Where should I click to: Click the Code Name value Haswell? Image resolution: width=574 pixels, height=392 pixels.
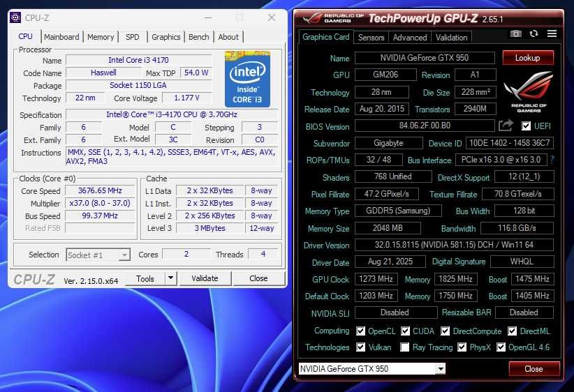click(103, 73)
